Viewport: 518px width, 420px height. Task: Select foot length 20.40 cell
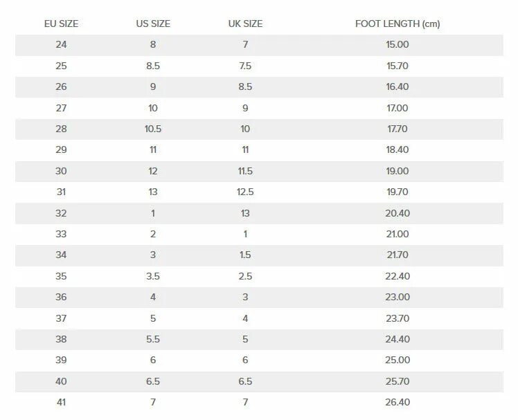click(398, 213)
